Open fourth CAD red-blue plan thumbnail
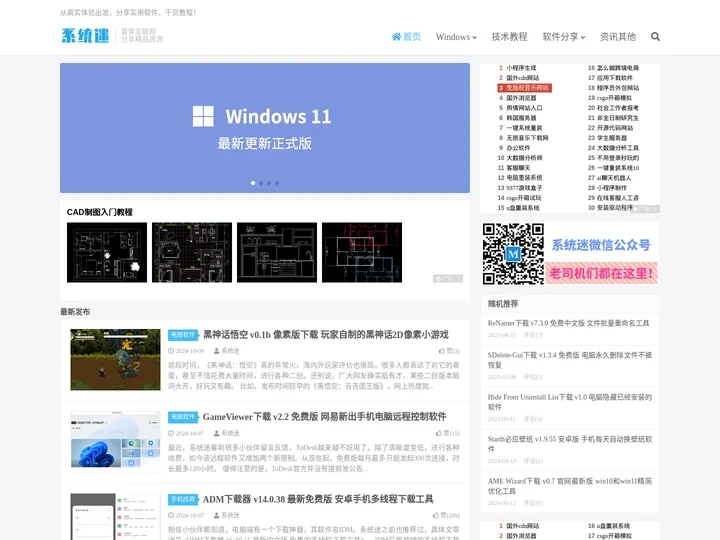This screenshot has width=720, height=540. click(362, 253)
